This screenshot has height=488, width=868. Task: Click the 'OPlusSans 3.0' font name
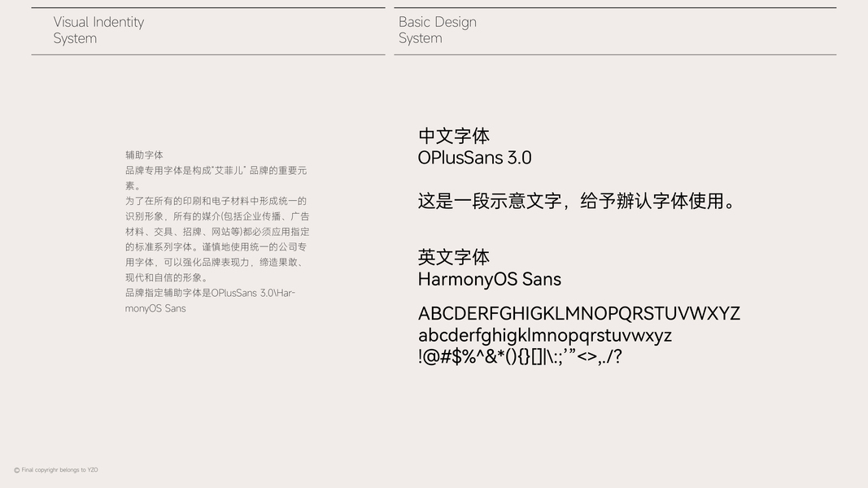click(474, 158)
